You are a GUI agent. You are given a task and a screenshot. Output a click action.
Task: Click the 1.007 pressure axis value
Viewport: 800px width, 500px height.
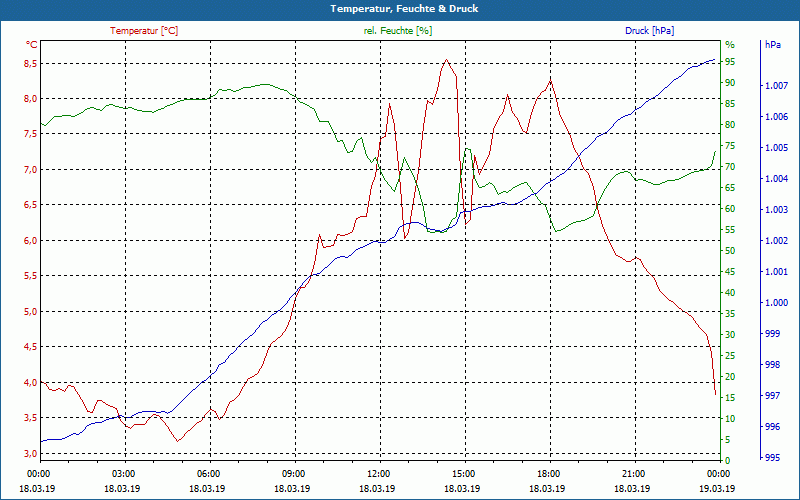coord(777,86)
